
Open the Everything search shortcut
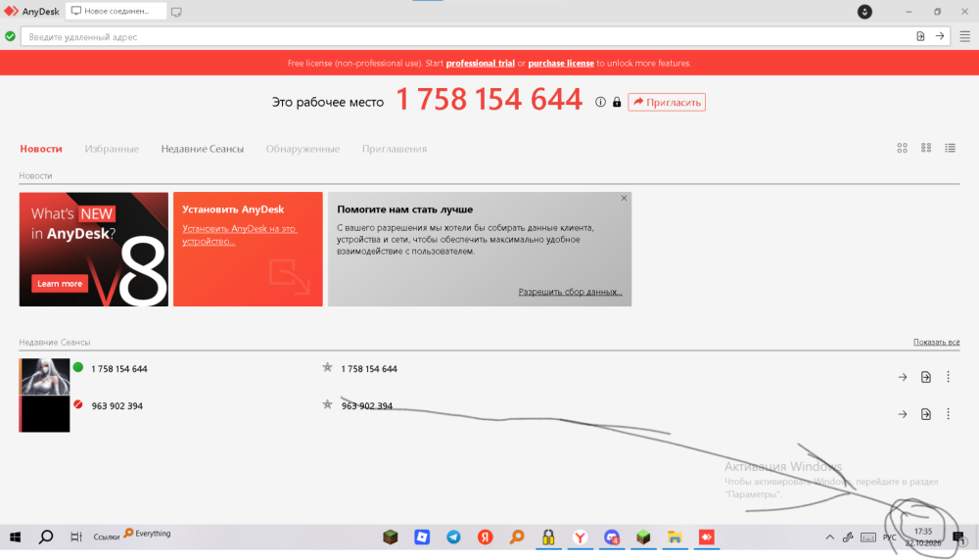[x=148, y=534]
